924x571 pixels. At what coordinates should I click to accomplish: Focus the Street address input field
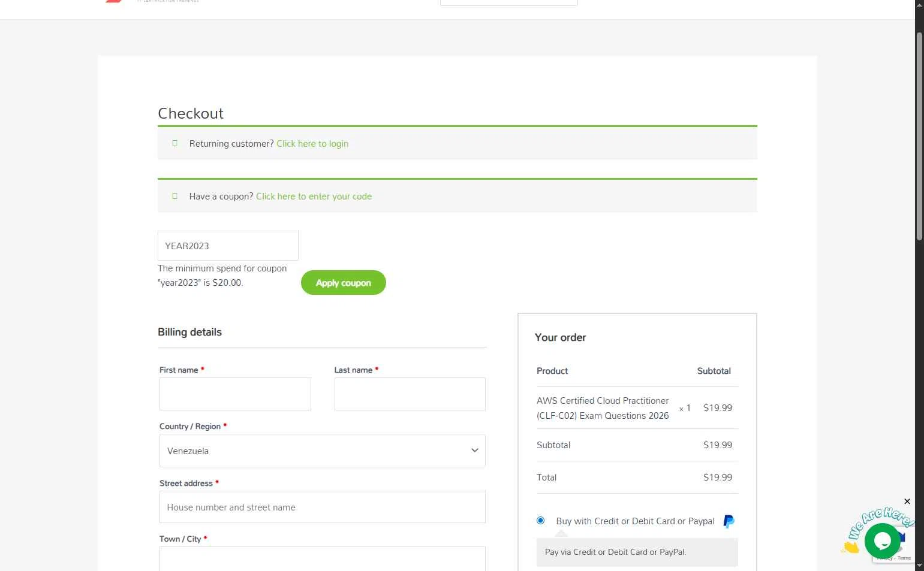(x=323, y=507)
